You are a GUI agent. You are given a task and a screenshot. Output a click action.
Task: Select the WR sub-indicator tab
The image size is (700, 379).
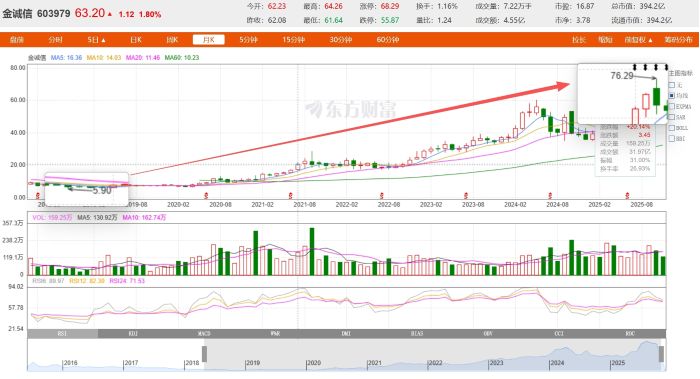point(275,333)
